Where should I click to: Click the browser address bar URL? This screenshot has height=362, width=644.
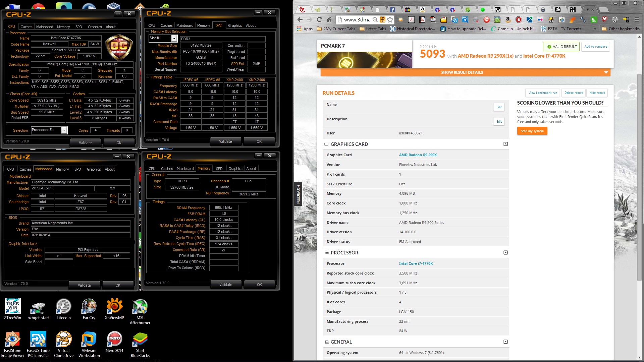357,20
